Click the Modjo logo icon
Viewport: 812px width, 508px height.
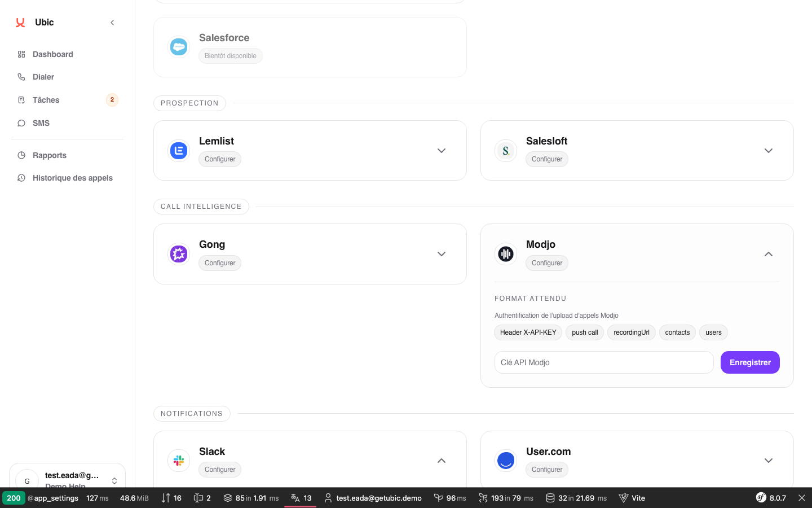coord(506,254)
